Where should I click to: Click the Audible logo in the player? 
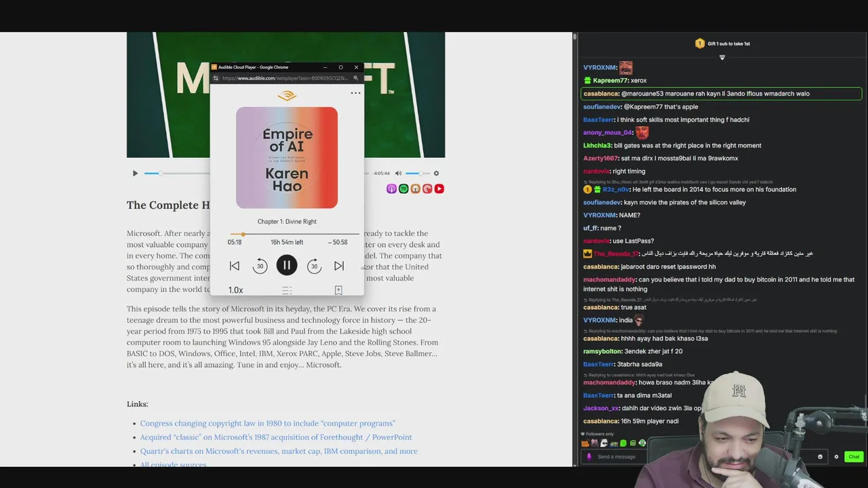(x=287, y=96)
